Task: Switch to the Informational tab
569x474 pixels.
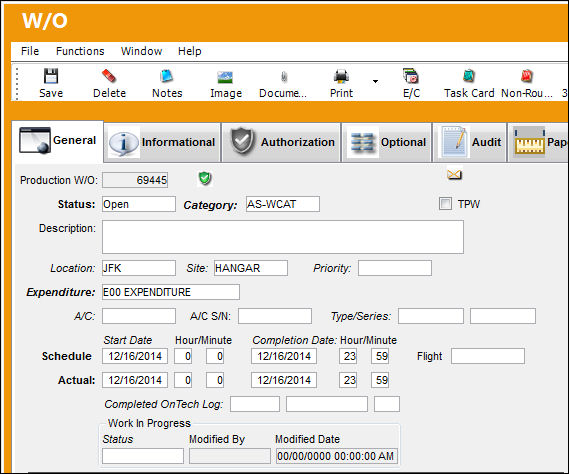Action: 162,142
